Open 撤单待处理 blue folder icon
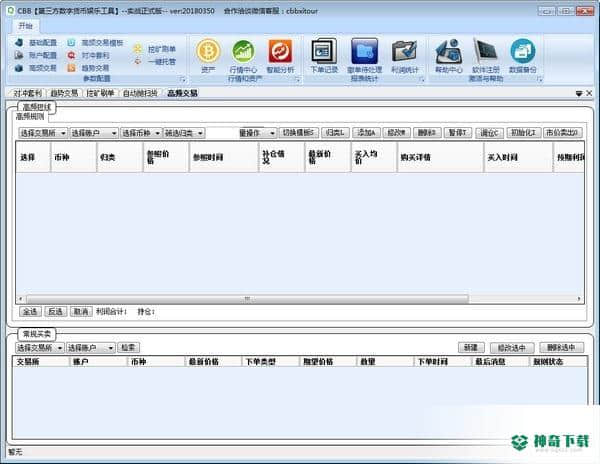The image size is (600, 464). click(364, 56)
